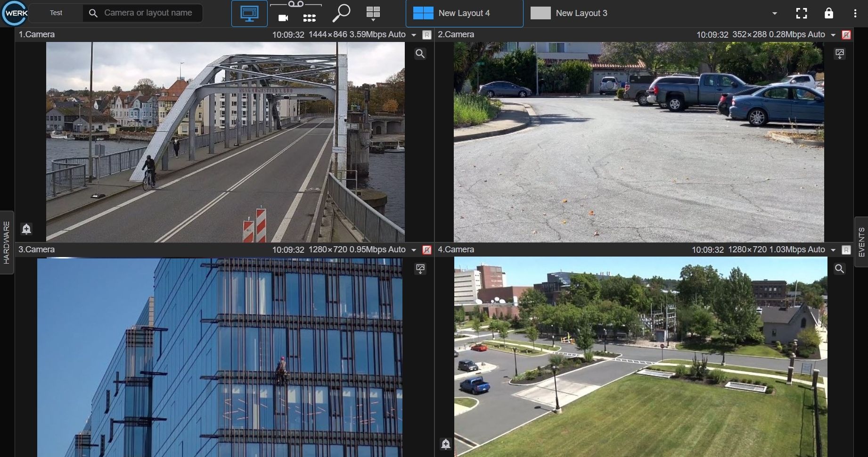Screen dimensions: 868x457
Task: Toggle recording indicator on 3.Camera
Action: (427, 250)
